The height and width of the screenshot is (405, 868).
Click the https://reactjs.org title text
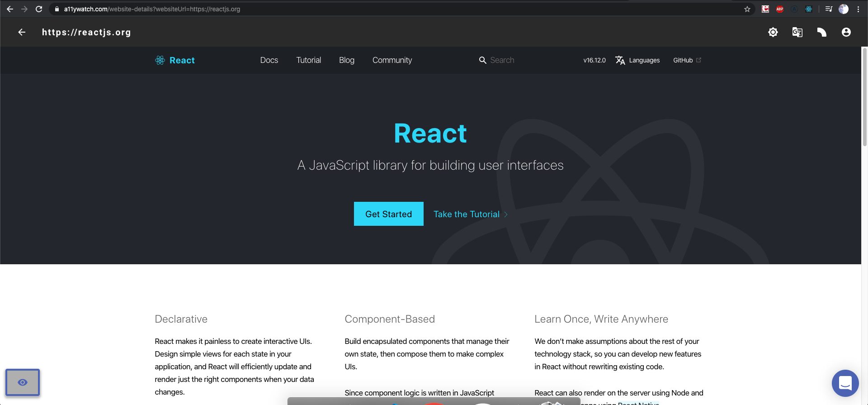point(86,32)
